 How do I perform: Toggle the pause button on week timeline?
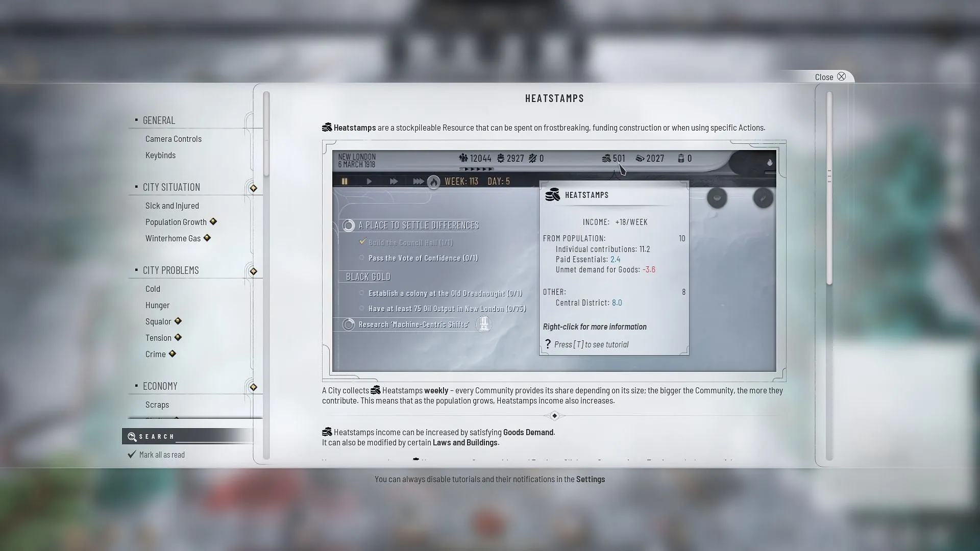coord(345,181)
